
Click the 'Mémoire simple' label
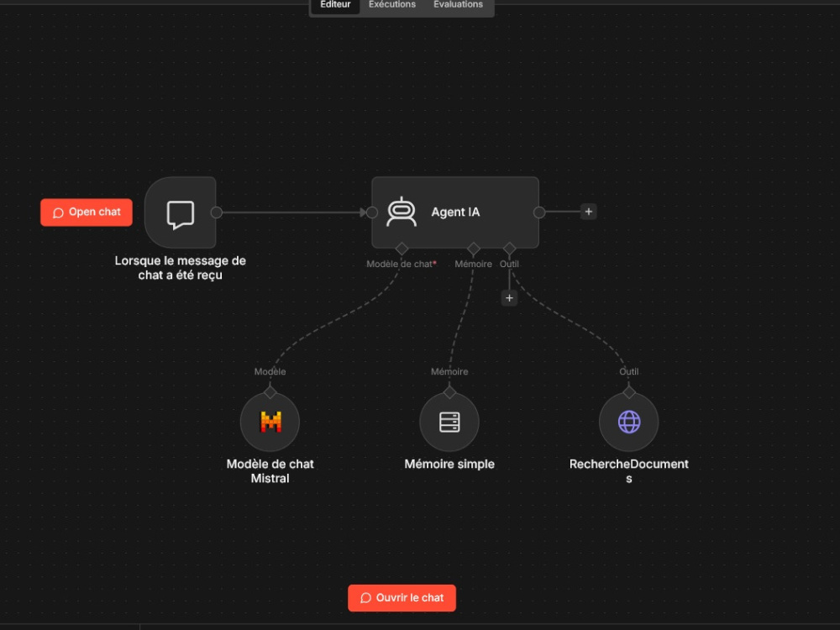pos(449,464)
